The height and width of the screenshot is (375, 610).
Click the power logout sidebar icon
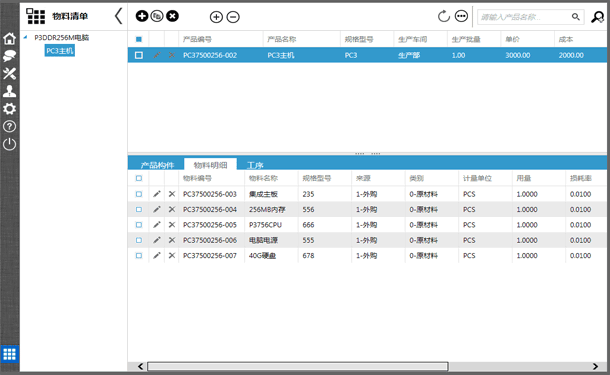click(x=9, y=144)
